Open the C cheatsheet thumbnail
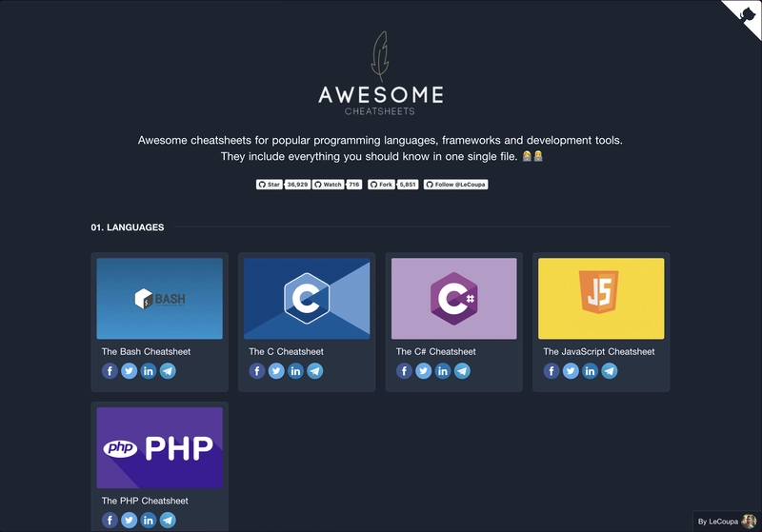762x532 pixels. click(307, 299)
